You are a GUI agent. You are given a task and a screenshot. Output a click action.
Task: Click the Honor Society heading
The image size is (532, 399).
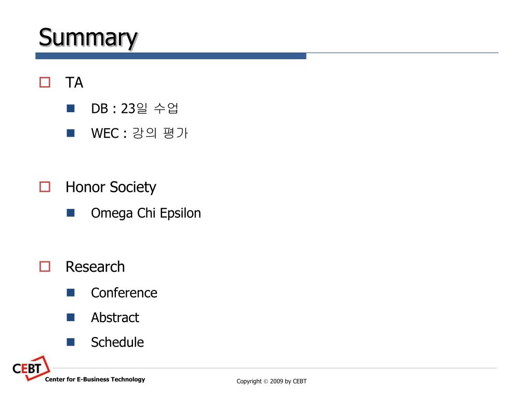pyautogui.click(x=111, y=188)
